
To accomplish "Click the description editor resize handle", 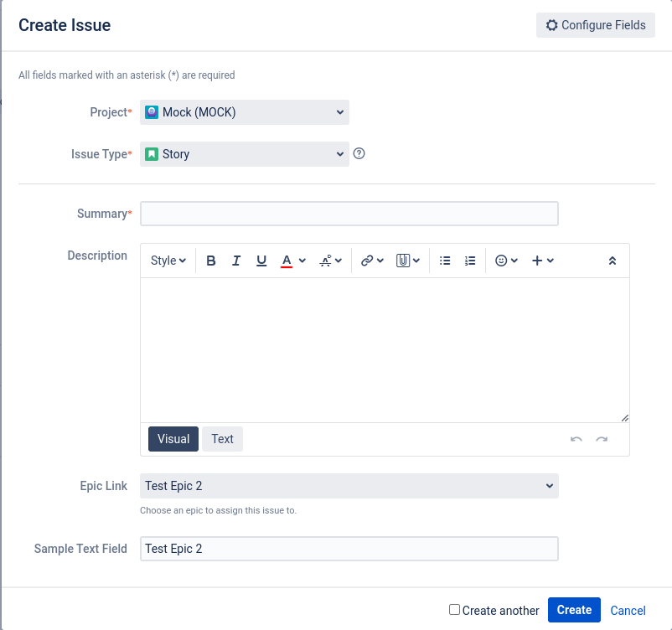I will 625,418.
